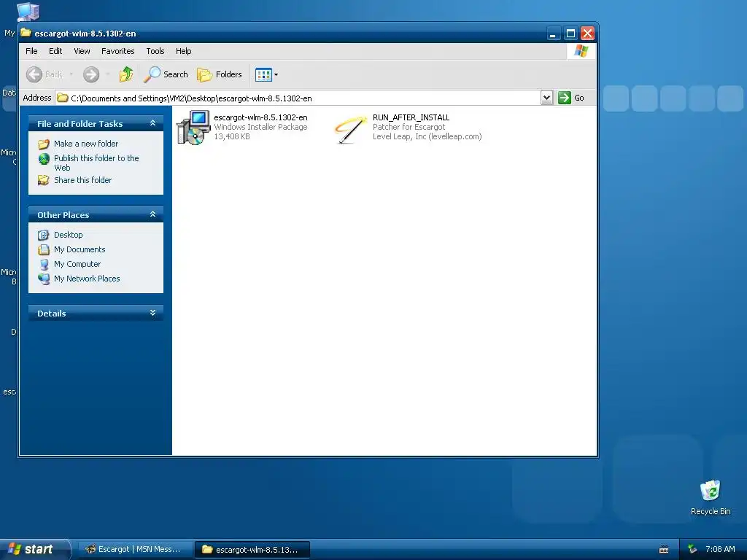The width and height of the screenshot is (747, 560).
Task: Click the green Go button
Action: tap(571, 98)
